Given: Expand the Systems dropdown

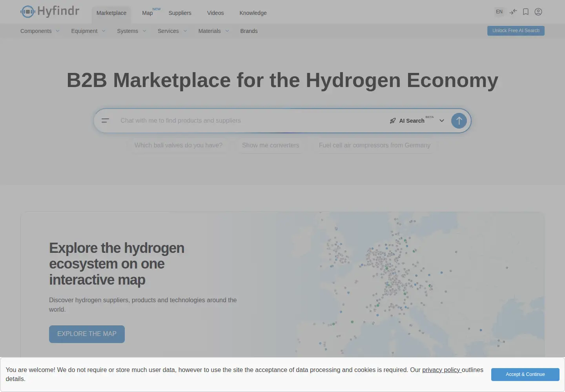Looking at the screenshot, I should click(131, 31).
